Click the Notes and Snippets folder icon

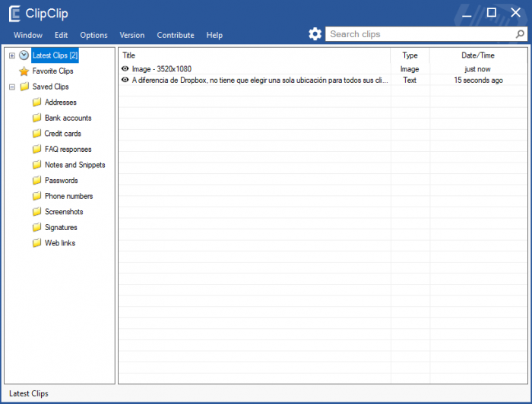[x=36, y=164]
